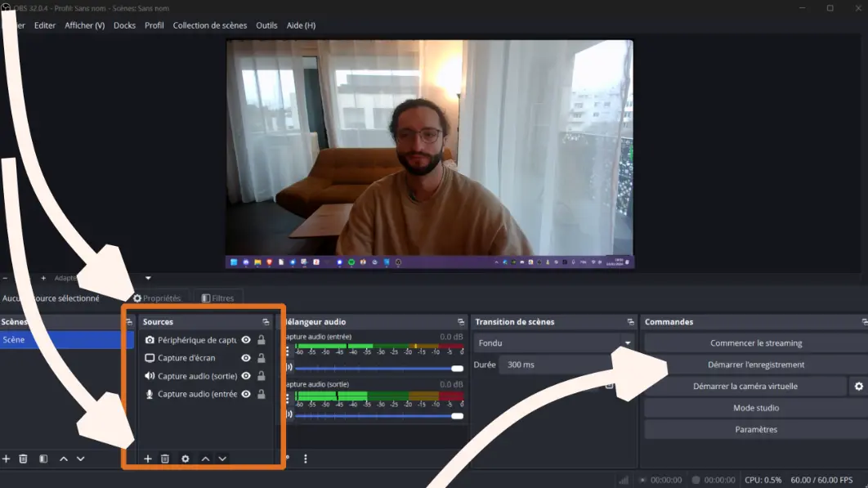Viewport: 868px width, 488px height.
Task: Open source properties gear in Sources toolbar
Action: (186, 459)
